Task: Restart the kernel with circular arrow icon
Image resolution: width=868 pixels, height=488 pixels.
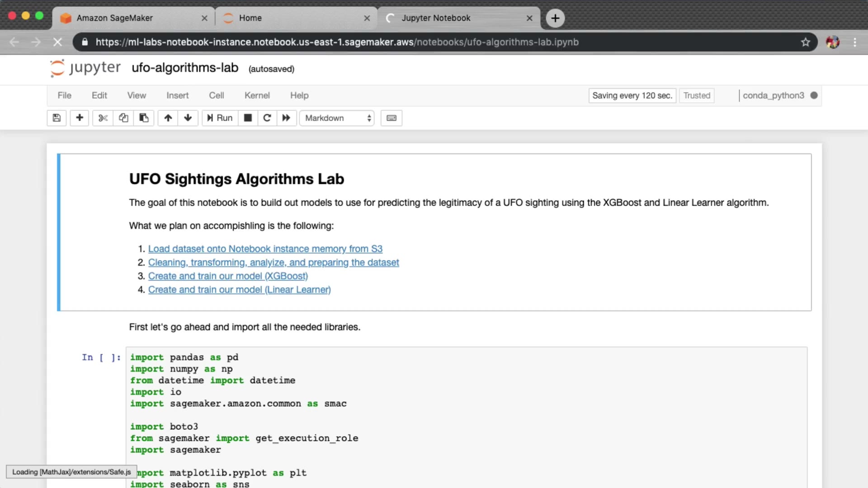Action: [x=267, y=118]
